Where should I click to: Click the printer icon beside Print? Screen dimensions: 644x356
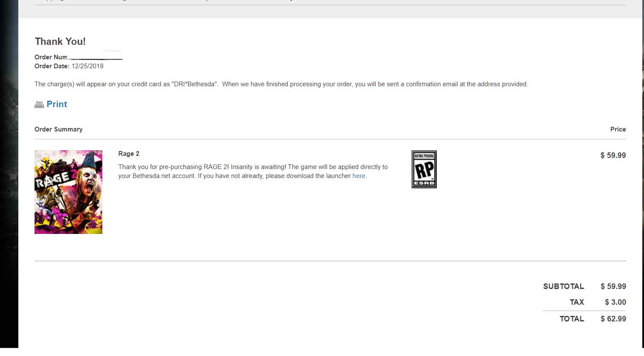tap(39, 105)
